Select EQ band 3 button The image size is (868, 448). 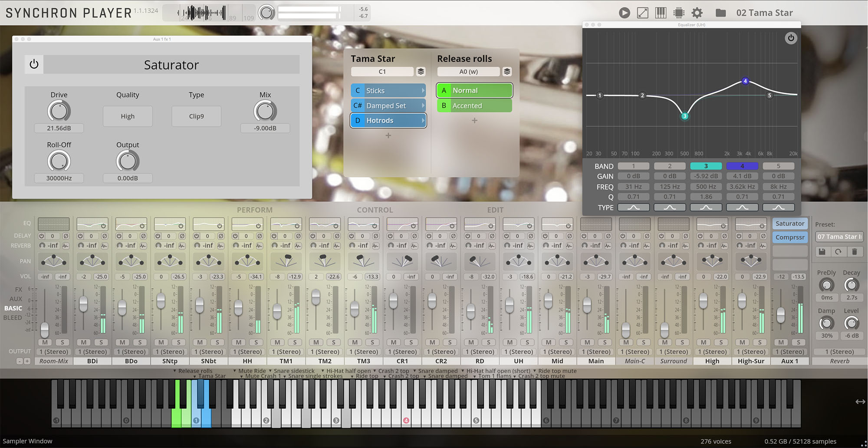point(706,166)
